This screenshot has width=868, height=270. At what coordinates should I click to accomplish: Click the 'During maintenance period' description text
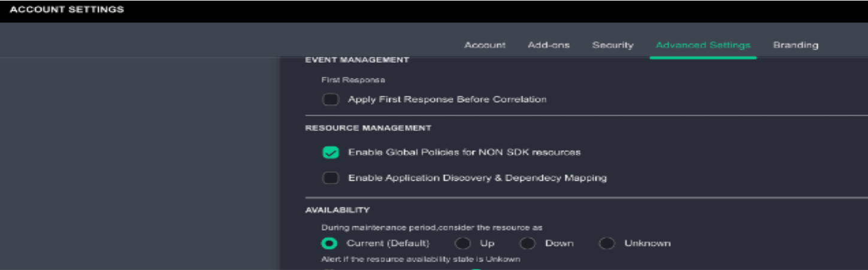tap(432, 227)
